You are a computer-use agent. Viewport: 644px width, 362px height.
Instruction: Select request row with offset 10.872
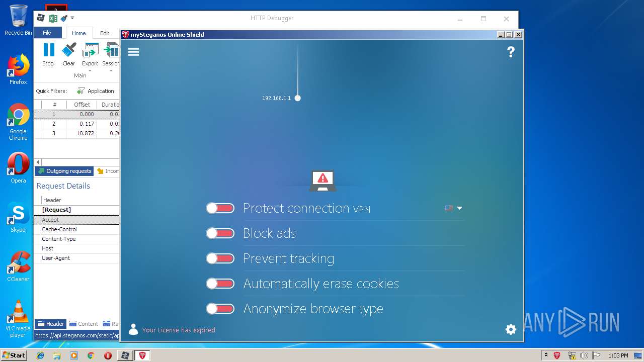[x=76, y=133]
